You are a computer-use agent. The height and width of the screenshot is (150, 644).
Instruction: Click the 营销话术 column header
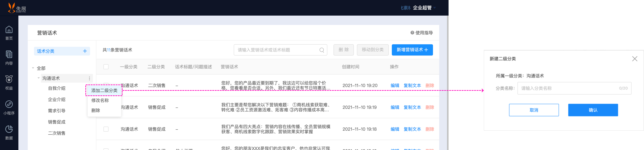pos(229,67)
